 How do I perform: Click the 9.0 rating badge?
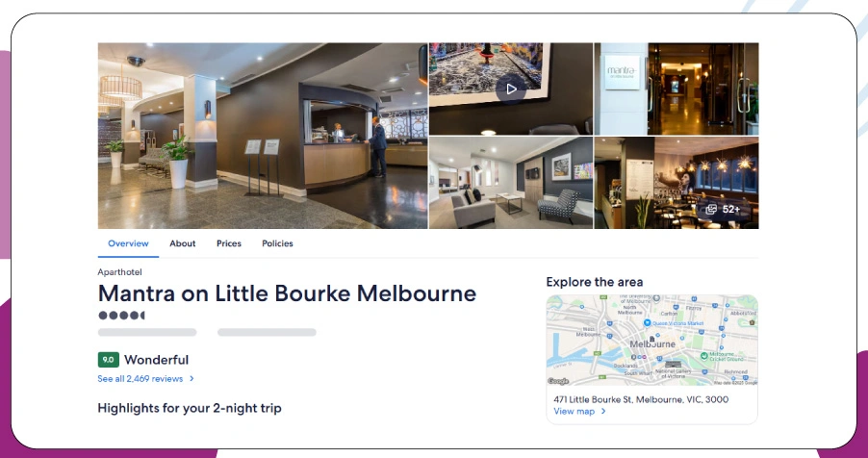(x=109, y=360)
